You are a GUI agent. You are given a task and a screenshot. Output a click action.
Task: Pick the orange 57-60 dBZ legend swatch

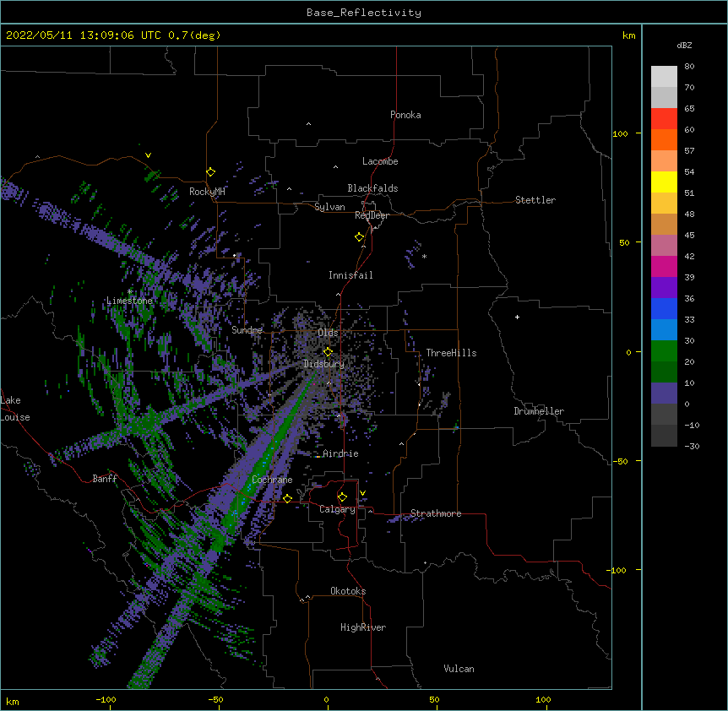point(664,139)
